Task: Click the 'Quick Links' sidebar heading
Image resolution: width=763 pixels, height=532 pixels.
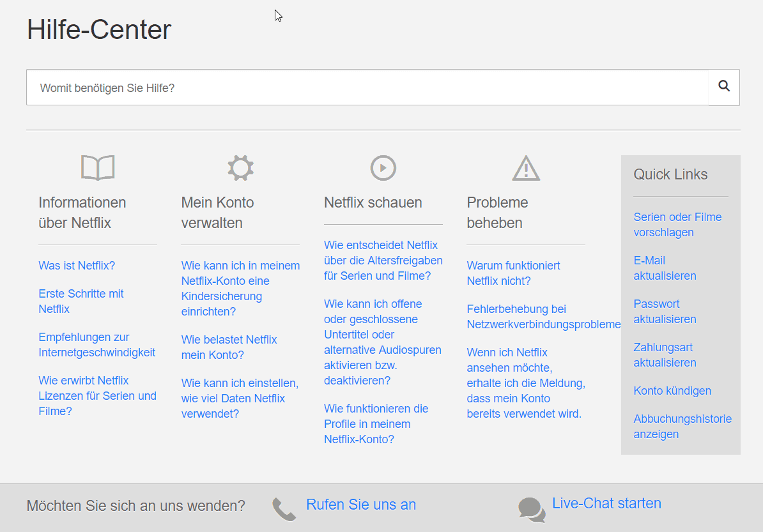Action: click(670, 174)
